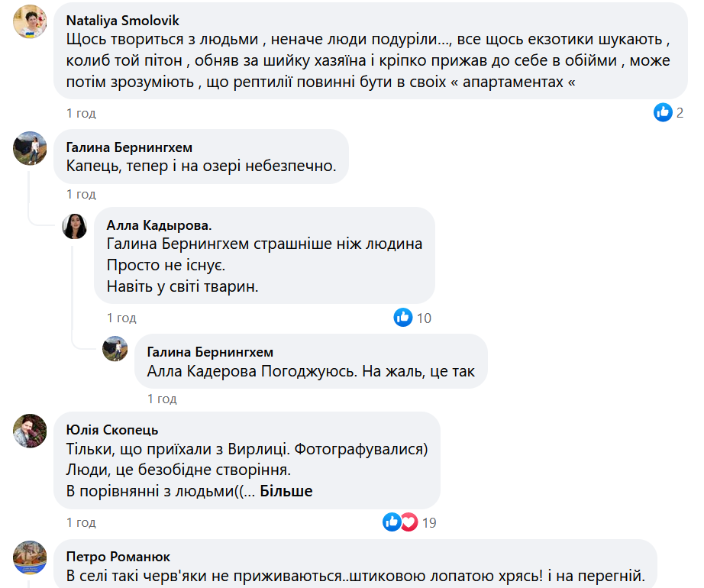Click Галина Бернингхем's small reply avatar
The height and width of the screenshot is (588, 704).
[115, 349]
